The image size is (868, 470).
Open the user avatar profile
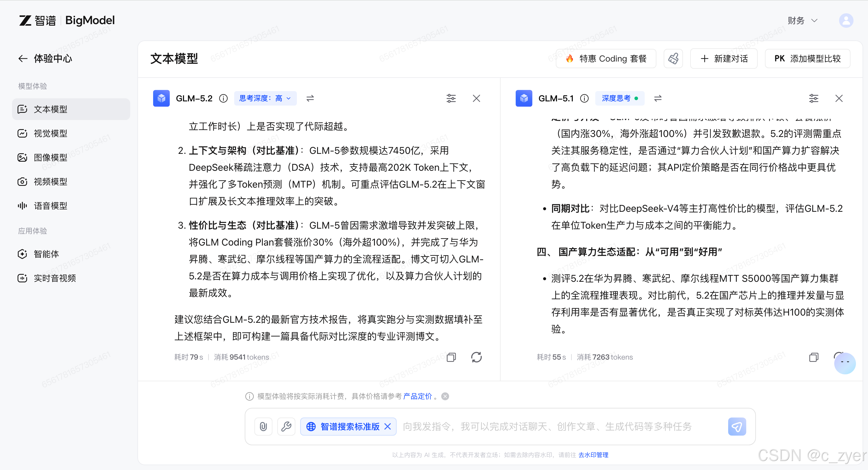click(846, 21)
